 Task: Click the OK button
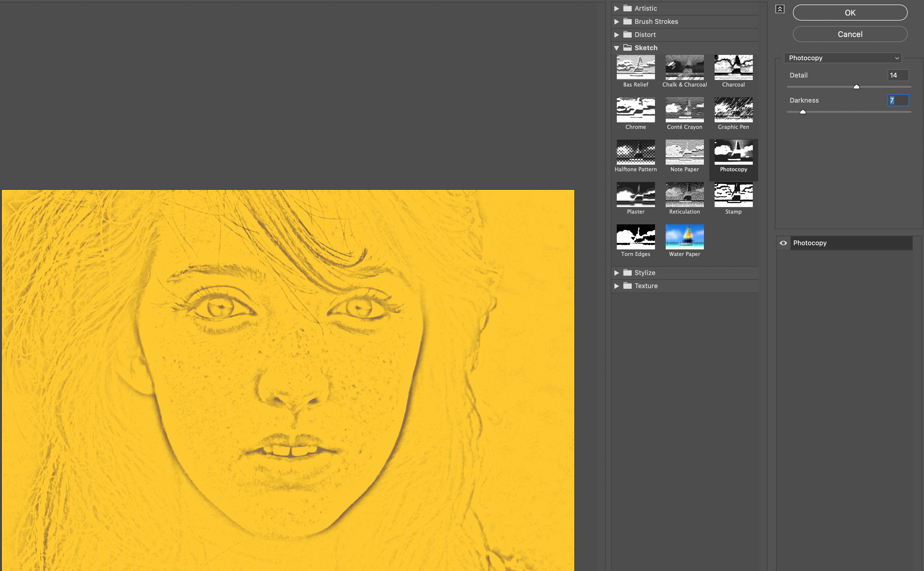click(x=850, y=13)
